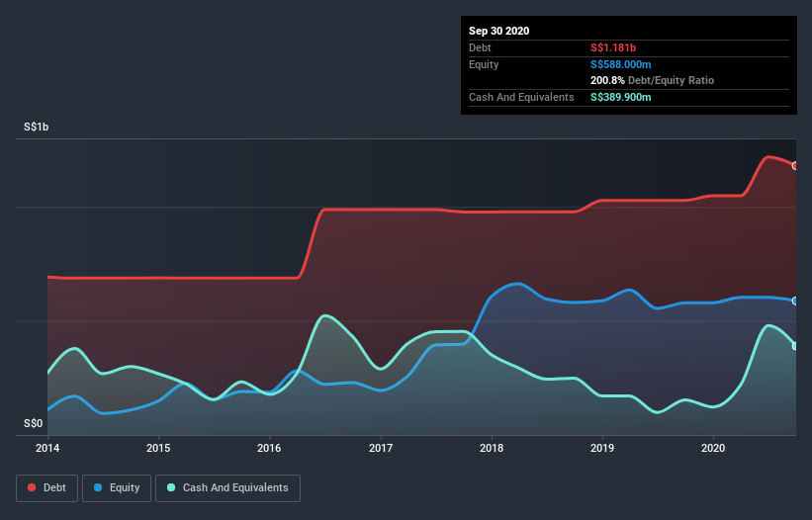Screen dimensions: 812x520
Task: Click the 2020 axis label
Action: (713, 448)
